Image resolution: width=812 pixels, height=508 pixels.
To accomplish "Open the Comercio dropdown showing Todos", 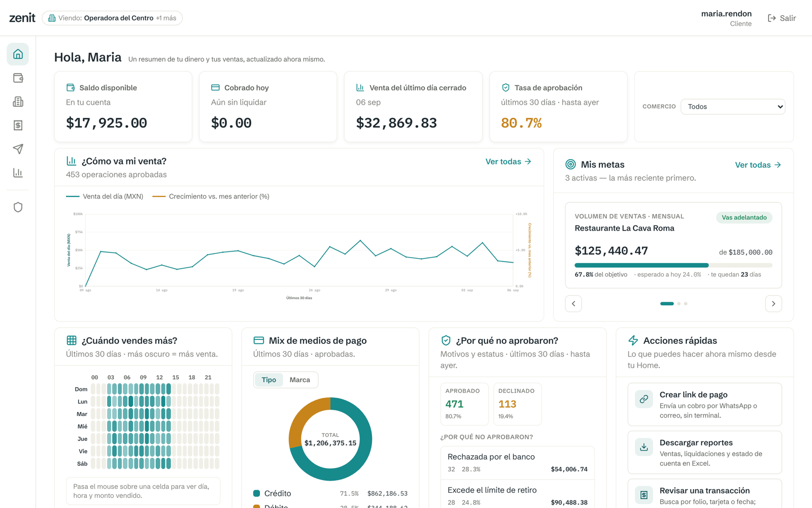I will click(x=733, y=107).
